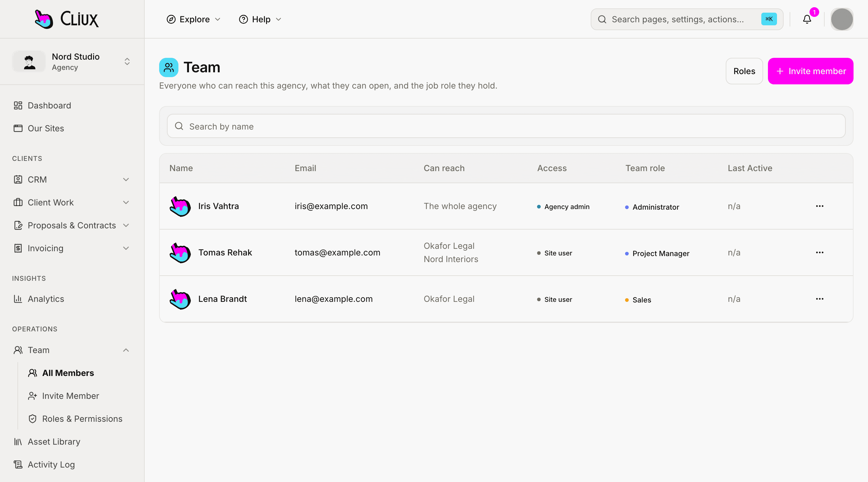Click the Invite member button
Viewport: 868px width, 482px height.
click(x=810, y=71)
